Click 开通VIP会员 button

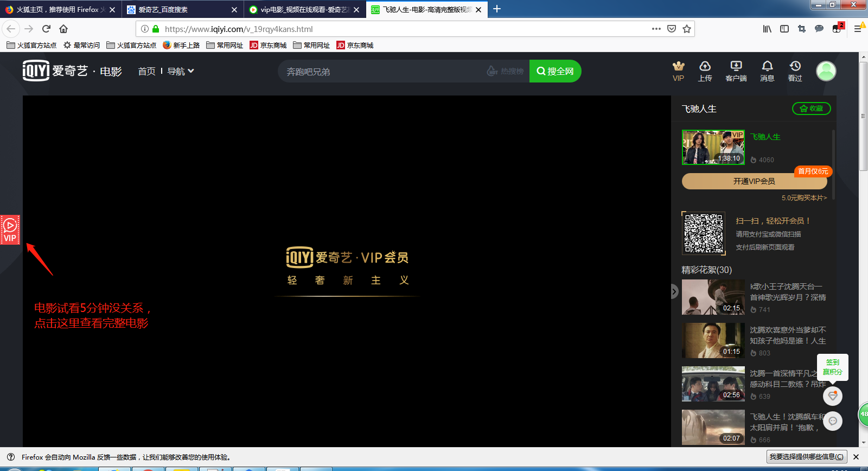(754, 181)
